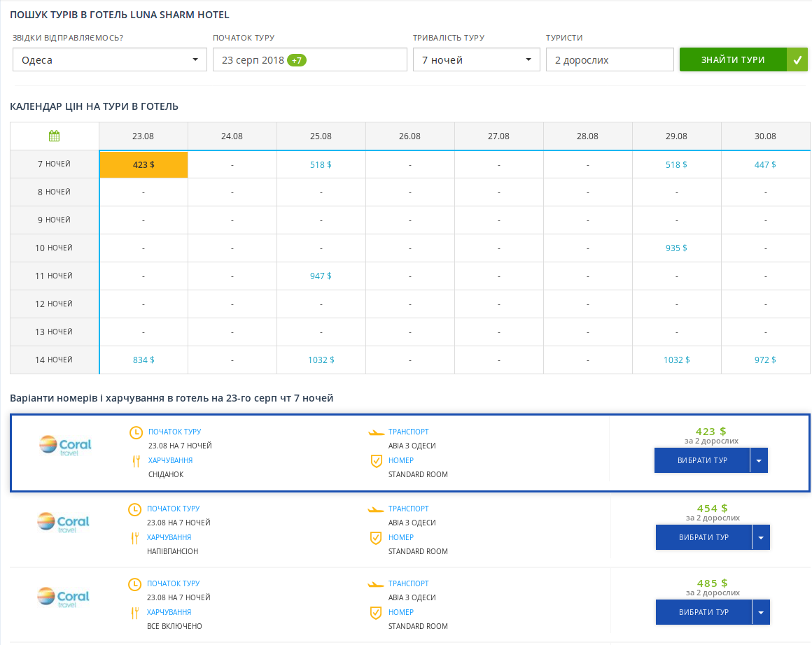The height and width of the screenshot is (645, 812).
Task: Select the 14 ночей row header
Action: 55,360
